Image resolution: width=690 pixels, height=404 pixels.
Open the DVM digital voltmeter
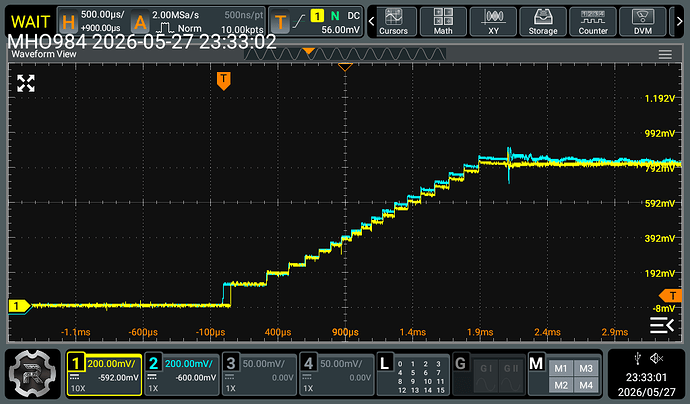click(642, 22)
